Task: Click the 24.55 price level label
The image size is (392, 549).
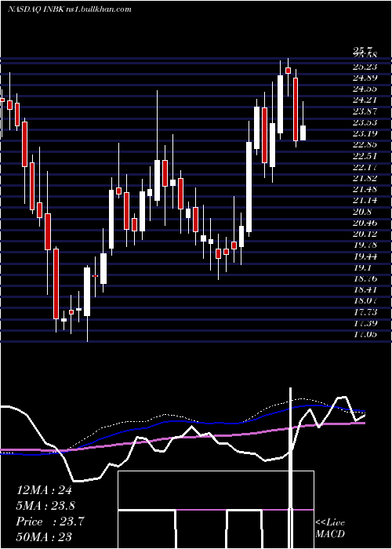Action: 364,89
